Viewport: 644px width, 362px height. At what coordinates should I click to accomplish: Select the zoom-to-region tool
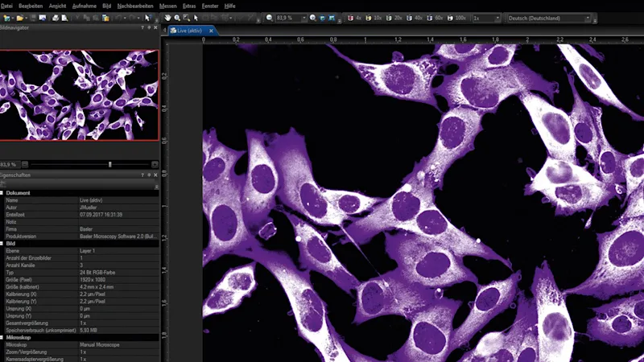tap(187, 18)
